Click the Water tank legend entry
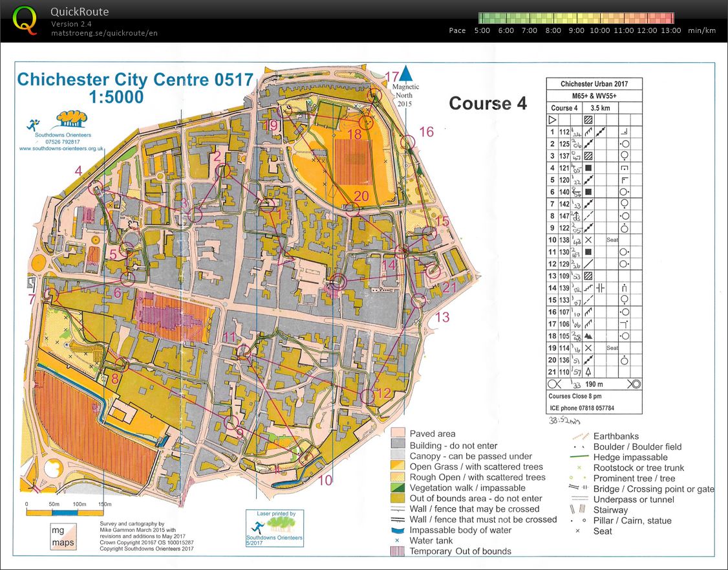The height and width of the screenshot is (570, 728). (431, 540)
